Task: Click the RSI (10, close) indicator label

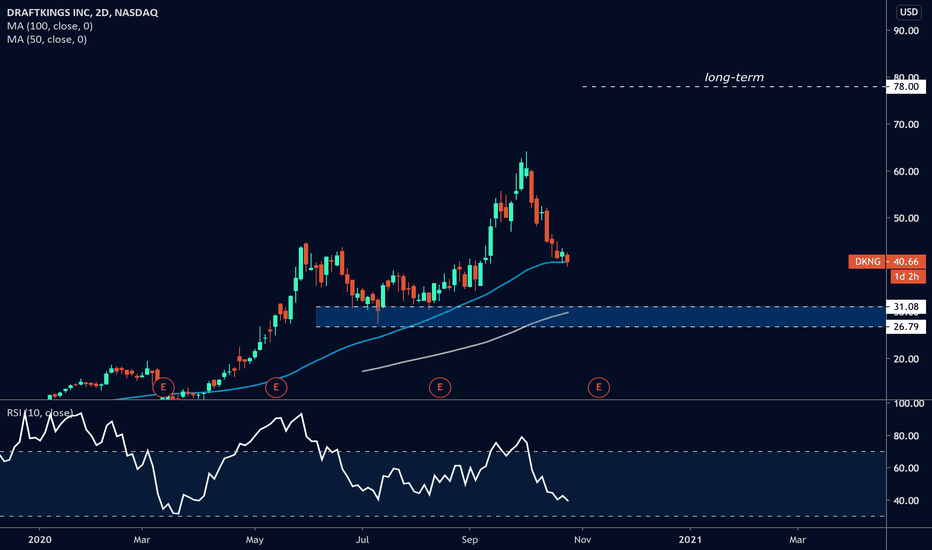Action: click(40, 413)
